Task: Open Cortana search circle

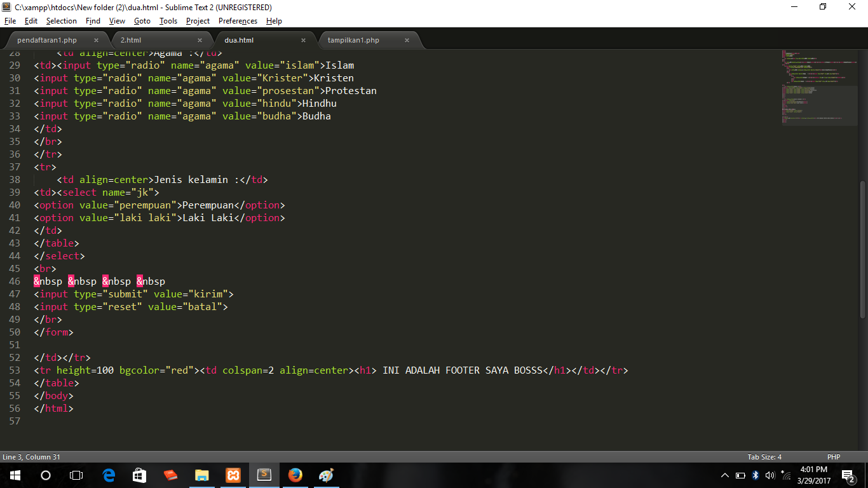Action: point(46,475)
